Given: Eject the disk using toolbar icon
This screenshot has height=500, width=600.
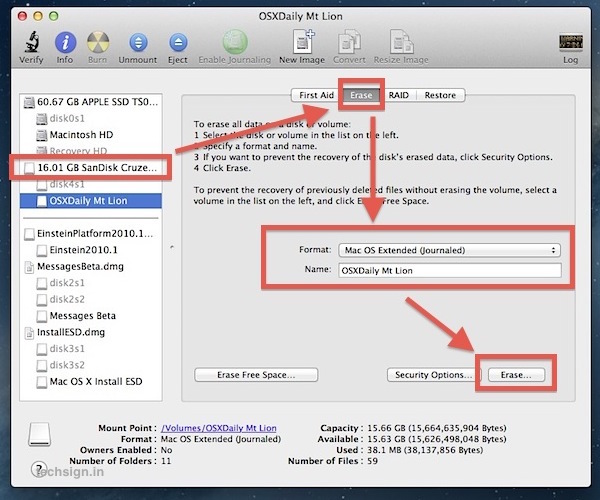Looking at the screenshot, I should (x=178, y=42).
